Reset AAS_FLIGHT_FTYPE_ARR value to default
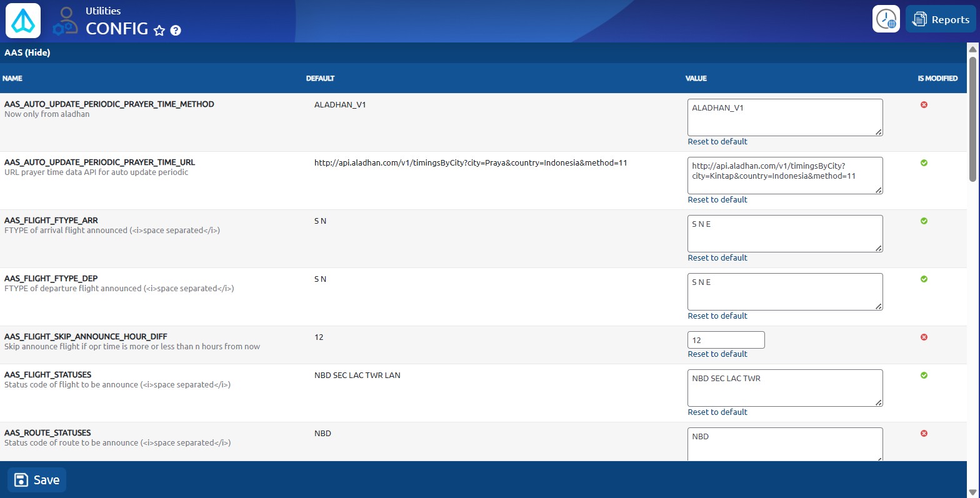Image resolution: width=980 pixels, height=498 pixels. tap(717, 258)
